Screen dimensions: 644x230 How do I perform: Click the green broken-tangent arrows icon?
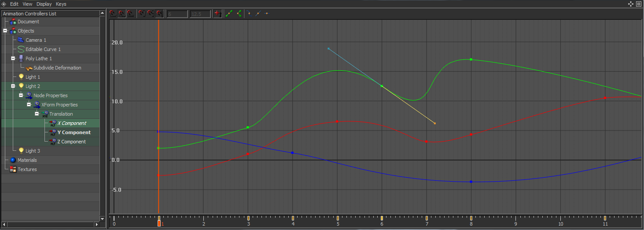pyautogui.click(x=239, y=14)
